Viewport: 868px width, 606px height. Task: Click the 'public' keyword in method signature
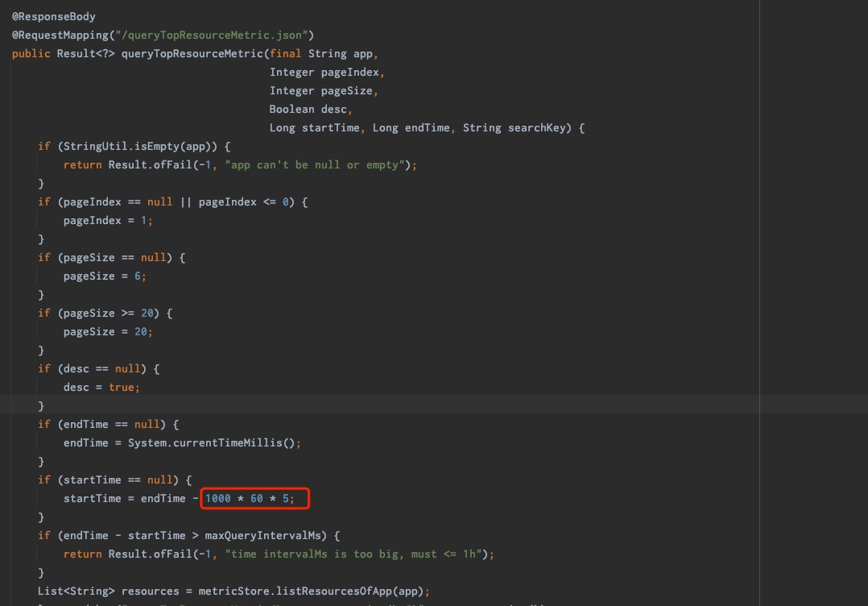[31, 54]
